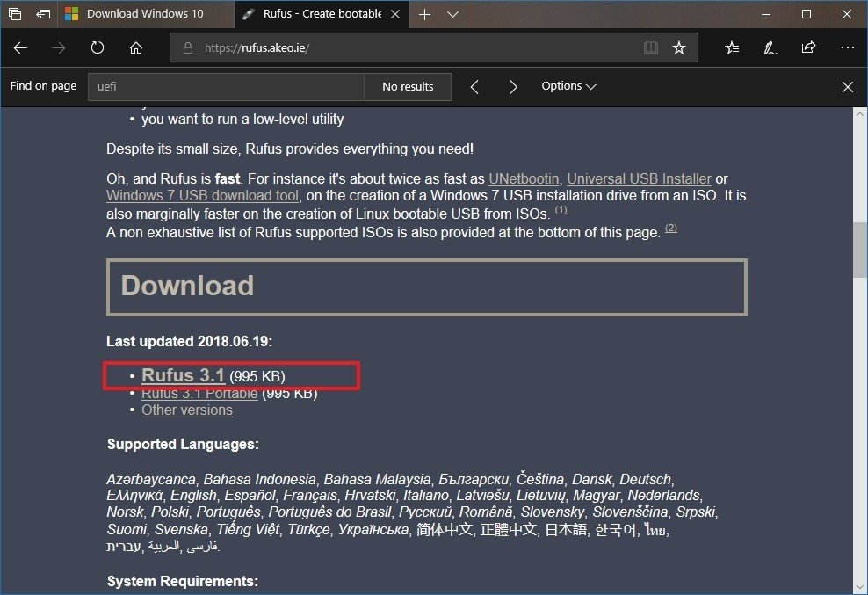Minimize the Edge window
This screenshot has height=595, width=868.
[x=766, y=14]
